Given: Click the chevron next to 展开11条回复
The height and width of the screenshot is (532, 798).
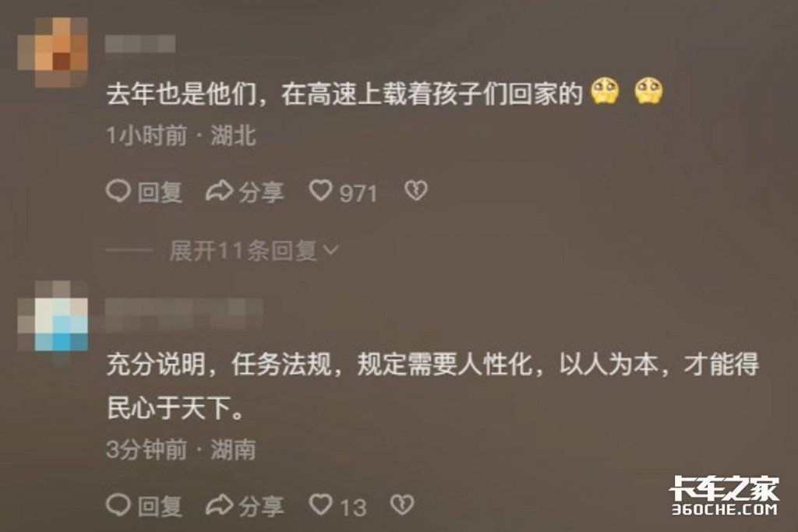Looking at the screenshot, I should coord(331,251).
